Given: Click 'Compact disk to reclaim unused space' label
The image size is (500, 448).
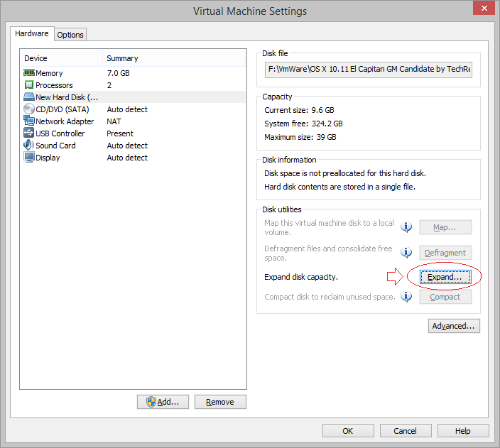Looking at the screenshot, I should click(x=330, y=297).
